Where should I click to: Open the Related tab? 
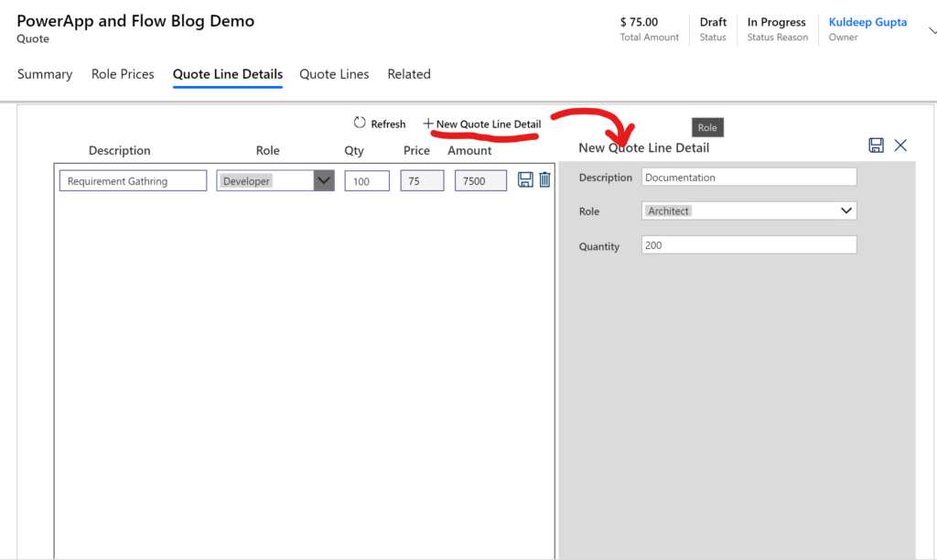pos(408,74)
